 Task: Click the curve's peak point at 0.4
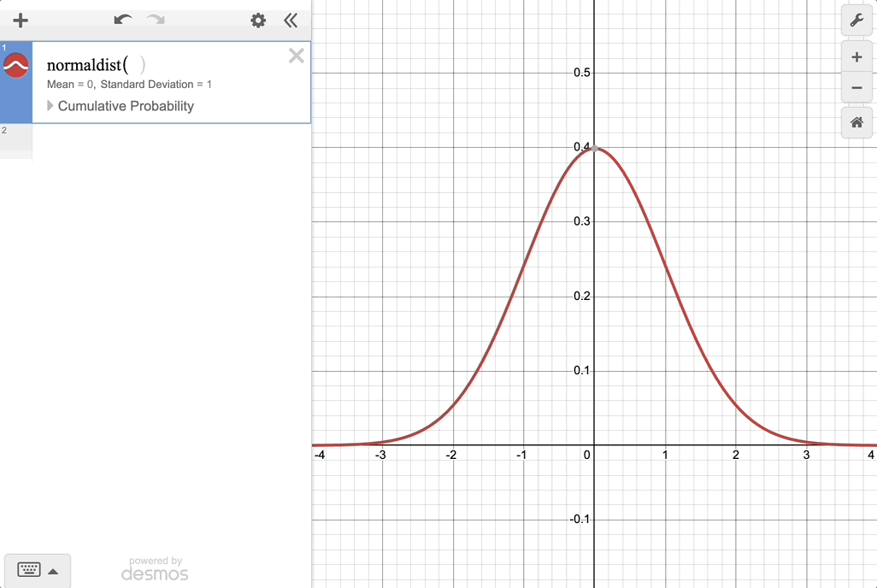coord(595,149)
